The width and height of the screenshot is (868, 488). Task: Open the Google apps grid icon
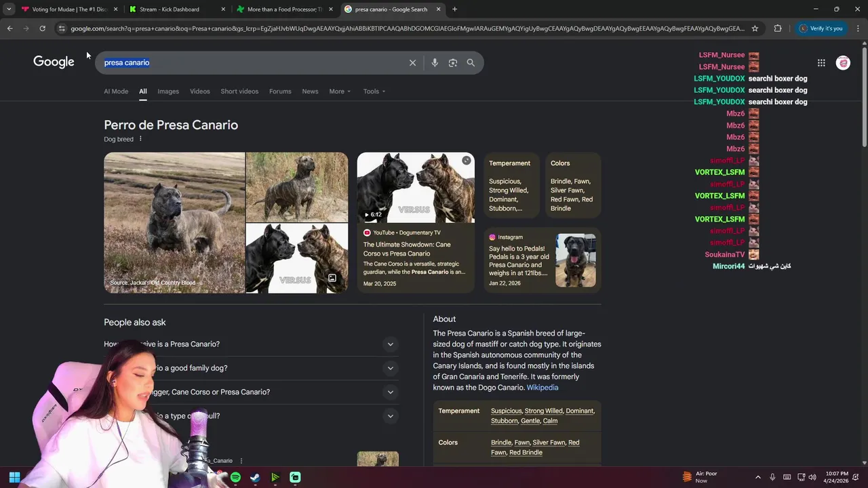point(821,62)
